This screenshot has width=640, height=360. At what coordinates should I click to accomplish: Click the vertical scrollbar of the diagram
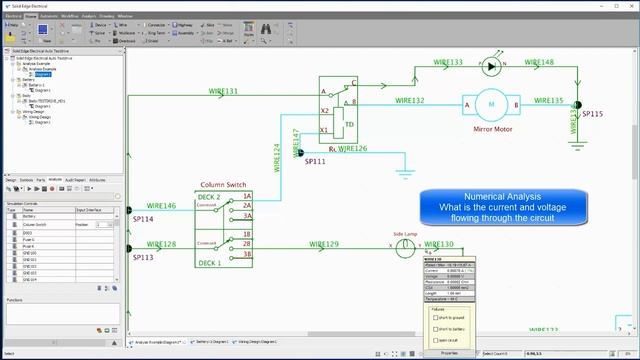coord(635,152)
